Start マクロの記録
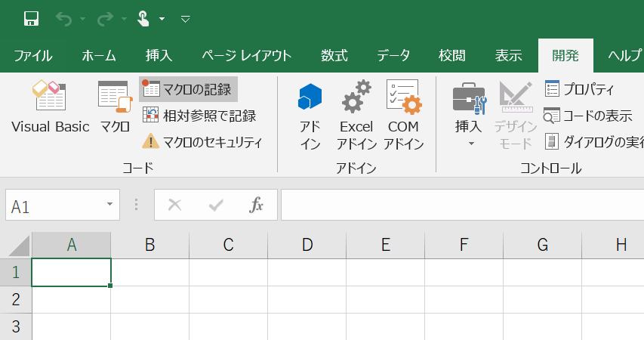Image resolution: width=644 pixels, height=340 pixels. point(188,89)
